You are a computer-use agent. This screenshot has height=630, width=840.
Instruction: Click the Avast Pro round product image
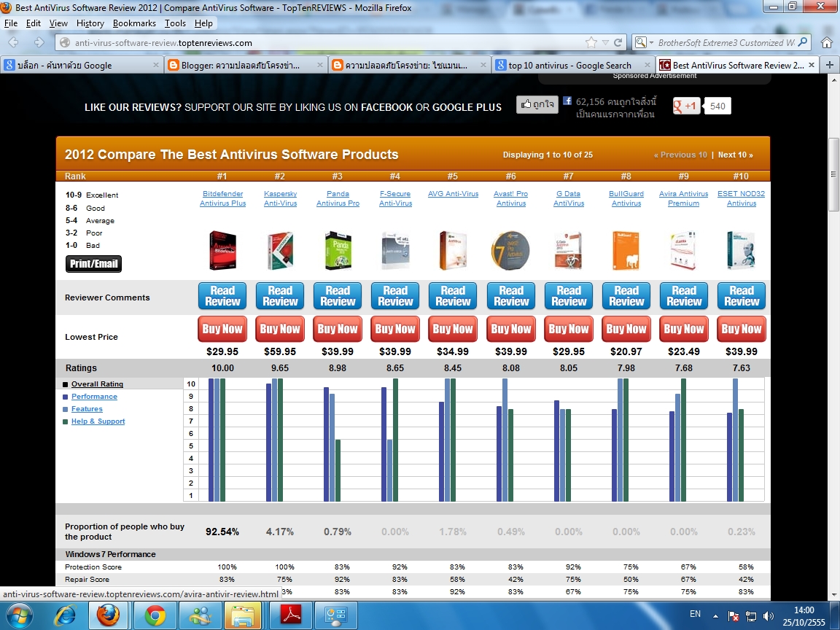(510, 251)
